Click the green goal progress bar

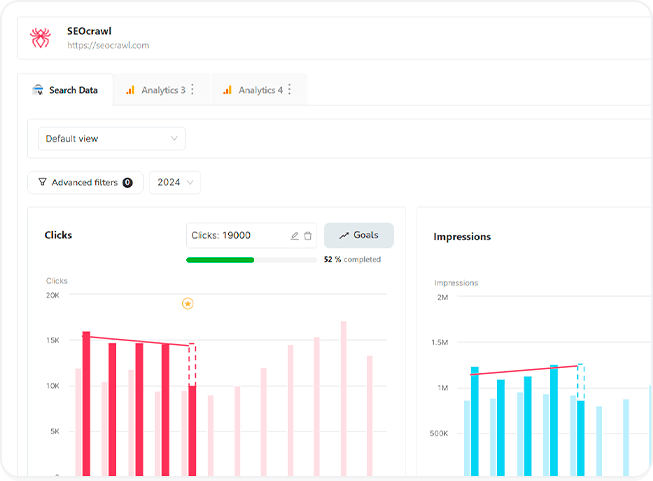tap(220, 260)
